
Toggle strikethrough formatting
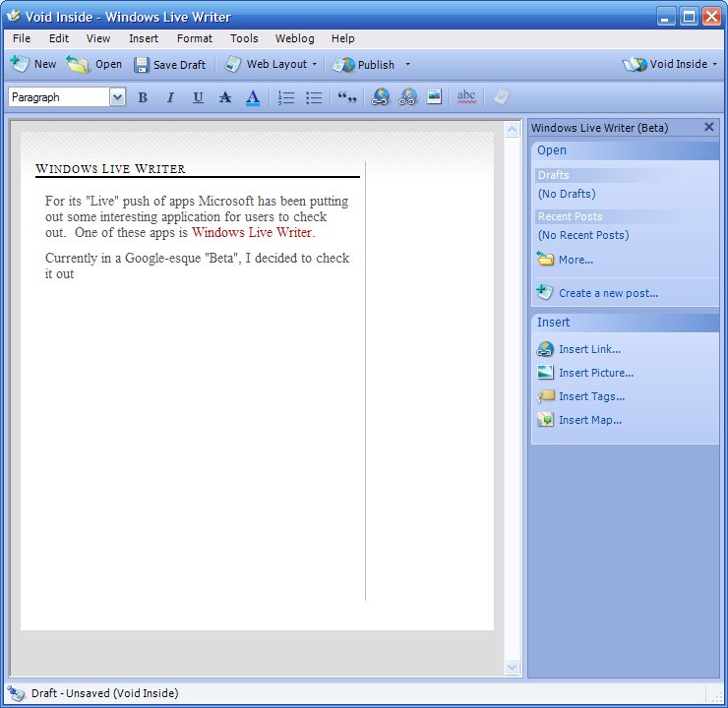click(x=225, y=97)
